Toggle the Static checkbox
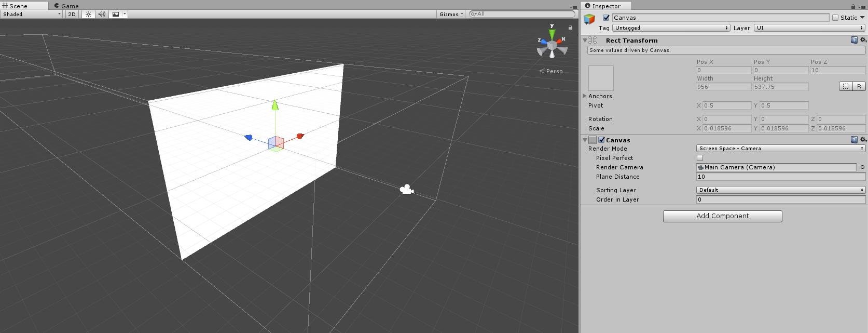 pos(835,18)
